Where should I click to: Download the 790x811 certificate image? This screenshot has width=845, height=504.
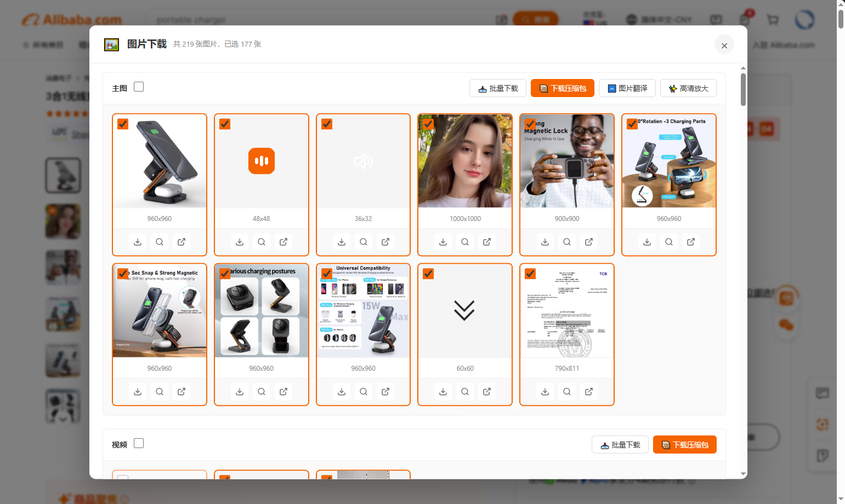point(545,392)
